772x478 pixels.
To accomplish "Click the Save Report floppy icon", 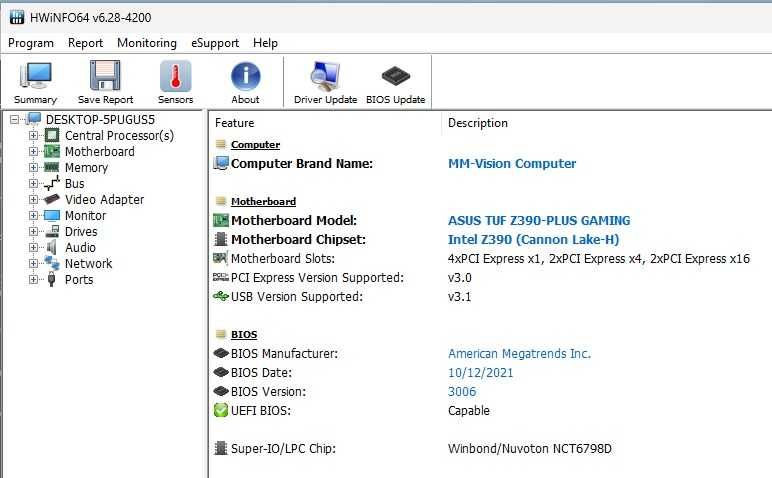I will [x=105, y=75].
